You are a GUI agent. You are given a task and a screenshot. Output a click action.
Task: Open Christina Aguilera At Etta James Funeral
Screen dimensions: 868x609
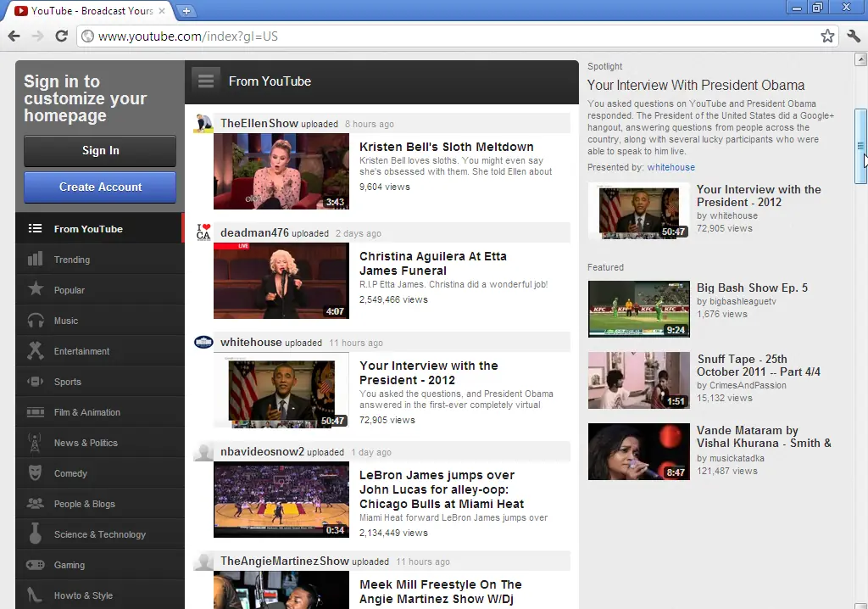tap(433, 263)
